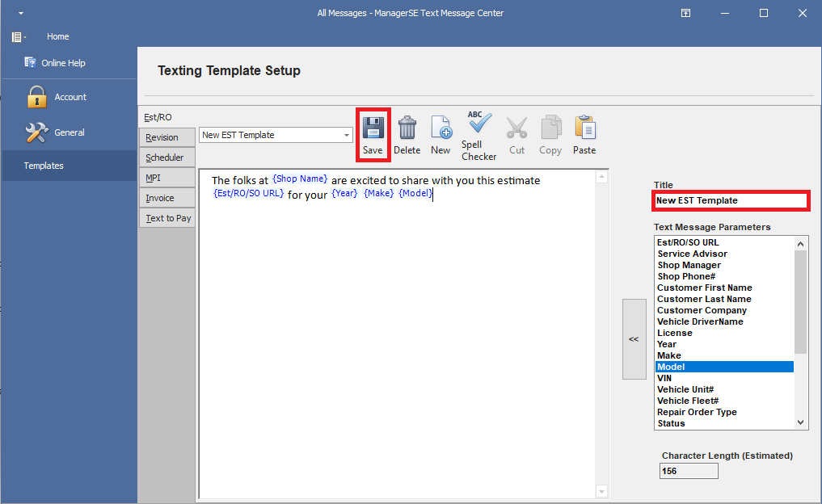Screen dimensions: 822x504
Task: Click the Copy toolbar icon
Action: coord(550,135)
